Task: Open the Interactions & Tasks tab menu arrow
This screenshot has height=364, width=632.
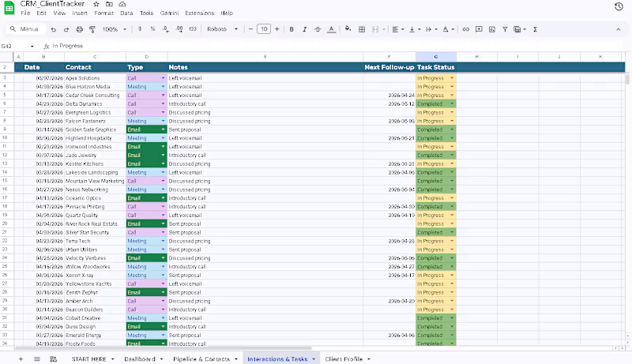Action: tap(314, 358)
